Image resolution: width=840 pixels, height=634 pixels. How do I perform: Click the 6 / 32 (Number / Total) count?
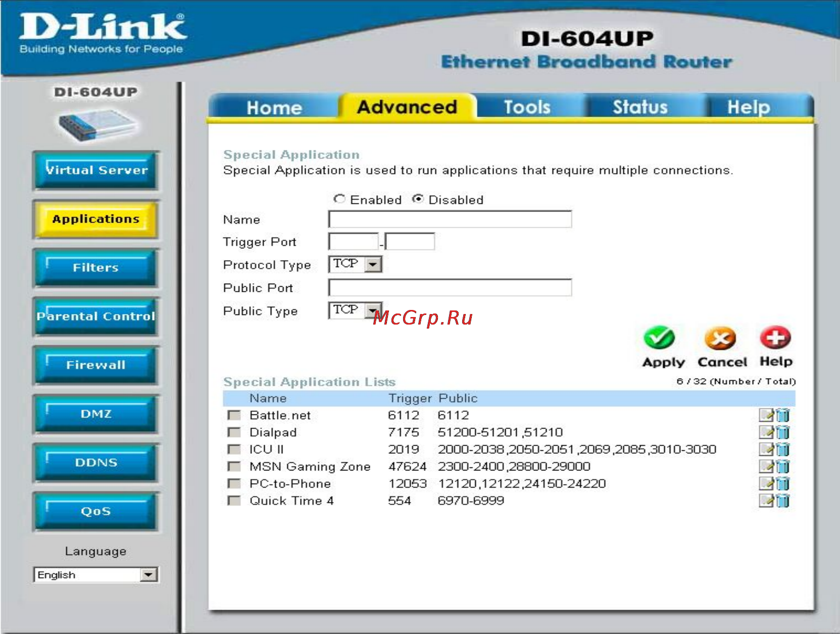click(x=736, y=381)
